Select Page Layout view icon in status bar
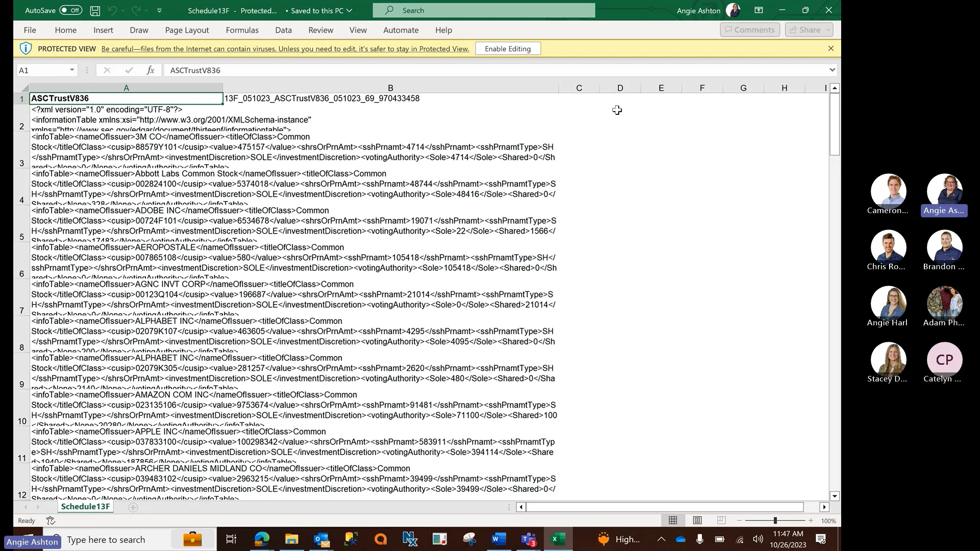 click(x=697, y=520)
